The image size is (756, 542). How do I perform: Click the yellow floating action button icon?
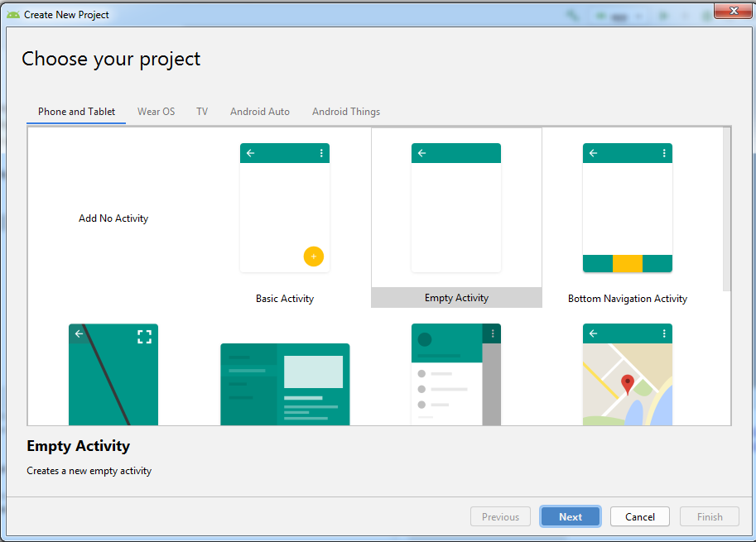313,257
